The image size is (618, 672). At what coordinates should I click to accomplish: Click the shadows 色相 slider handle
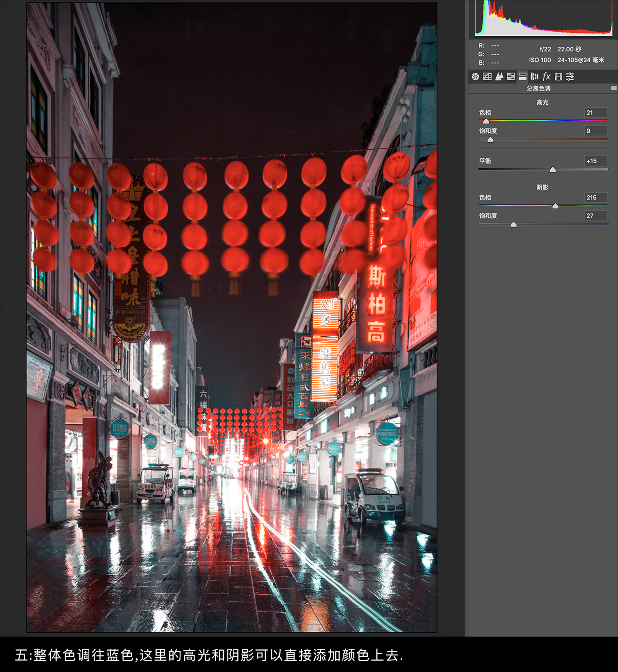(555, 206)
